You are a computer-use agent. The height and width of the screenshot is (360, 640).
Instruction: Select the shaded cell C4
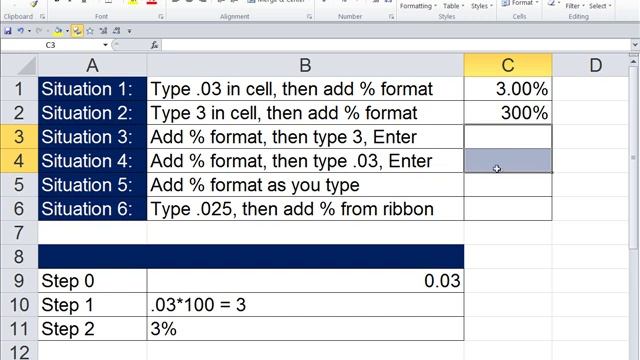(508, 161)
